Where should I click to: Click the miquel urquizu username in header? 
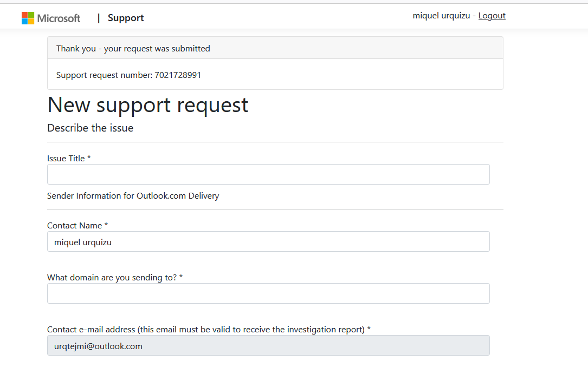tap(441, 16)
